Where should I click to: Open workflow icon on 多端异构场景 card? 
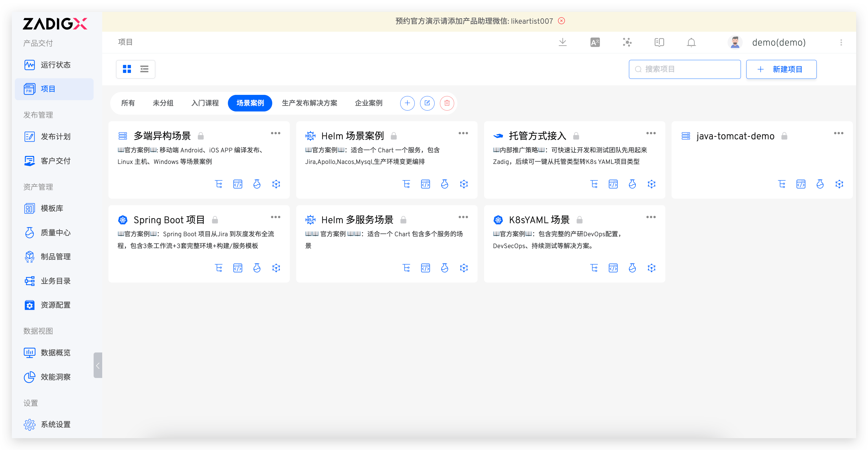pyautogui.click(x=219, y=184)
